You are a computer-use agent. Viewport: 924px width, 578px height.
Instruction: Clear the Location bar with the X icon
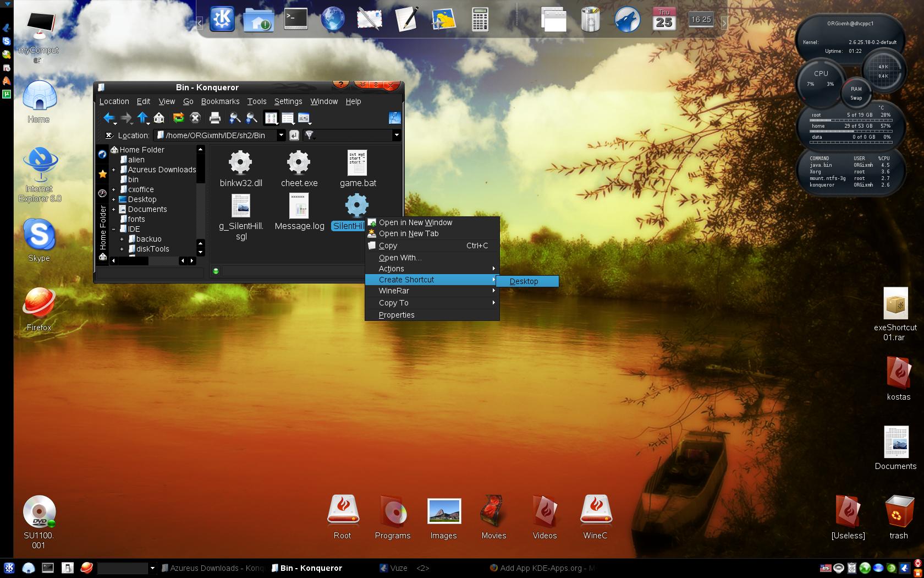109,135
